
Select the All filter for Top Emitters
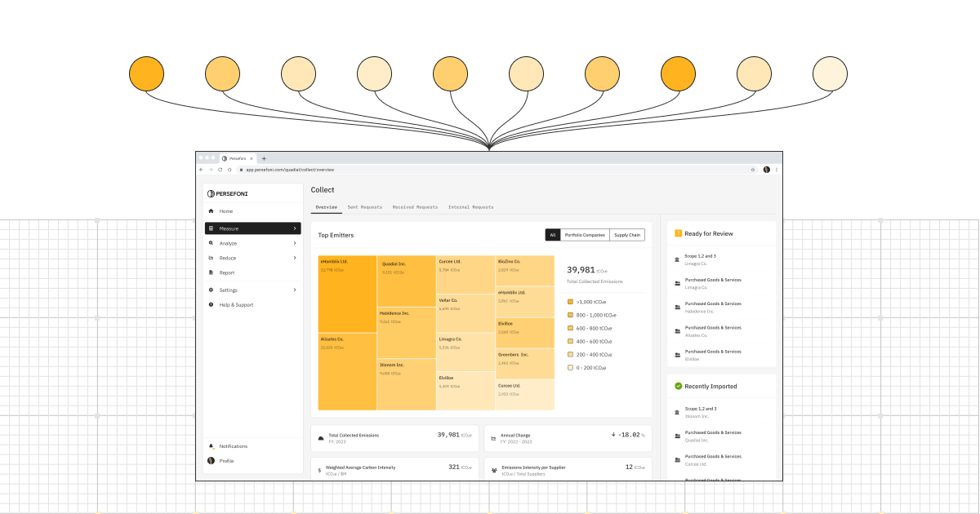(x=553, y=235)
